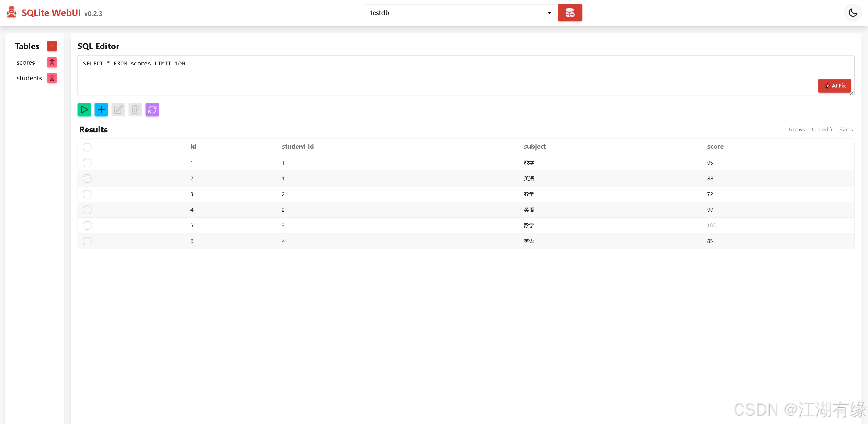Click the purple refresh button
This screenshot has width=868, height=424.
tap(152, 110)
